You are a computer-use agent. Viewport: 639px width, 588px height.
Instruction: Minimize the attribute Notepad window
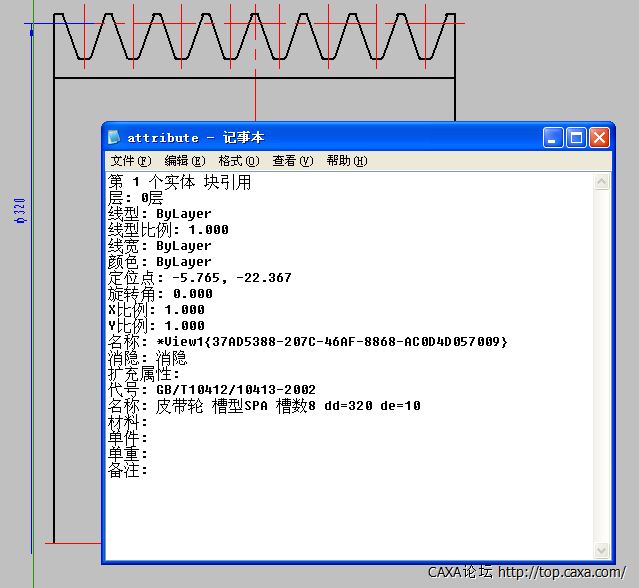click(x=553, y=138)
